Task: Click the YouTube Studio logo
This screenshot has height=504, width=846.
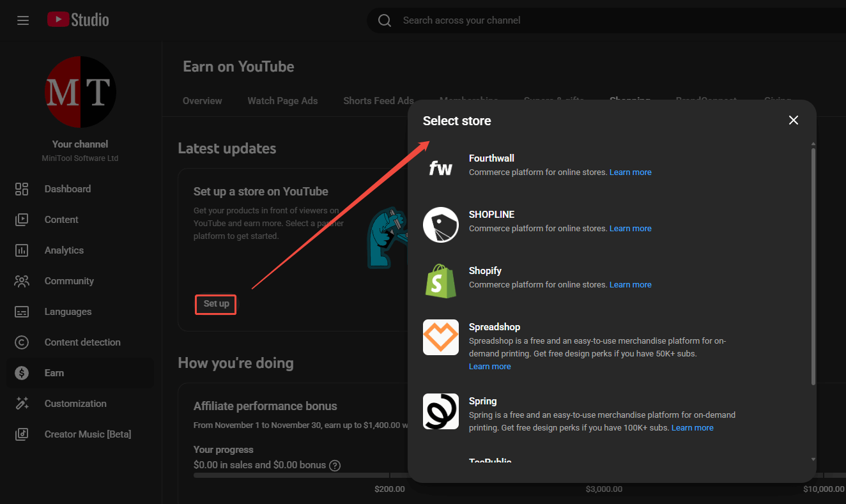Action: tap(77, 19)
